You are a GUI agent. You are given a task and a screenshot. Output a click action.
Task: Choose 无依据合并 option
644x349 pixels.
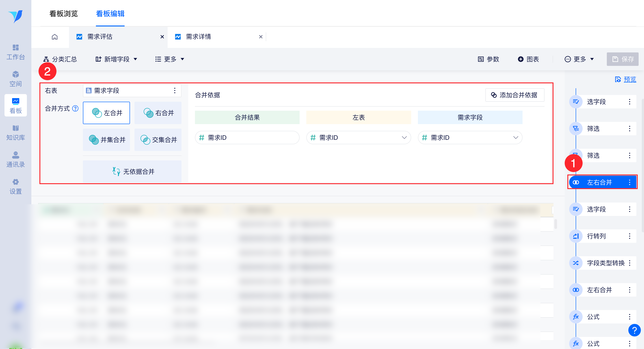[132, 172]
